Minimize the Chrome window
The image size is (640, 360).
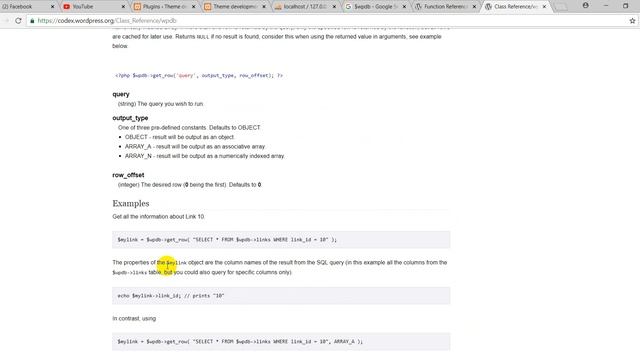coord(606,6)
